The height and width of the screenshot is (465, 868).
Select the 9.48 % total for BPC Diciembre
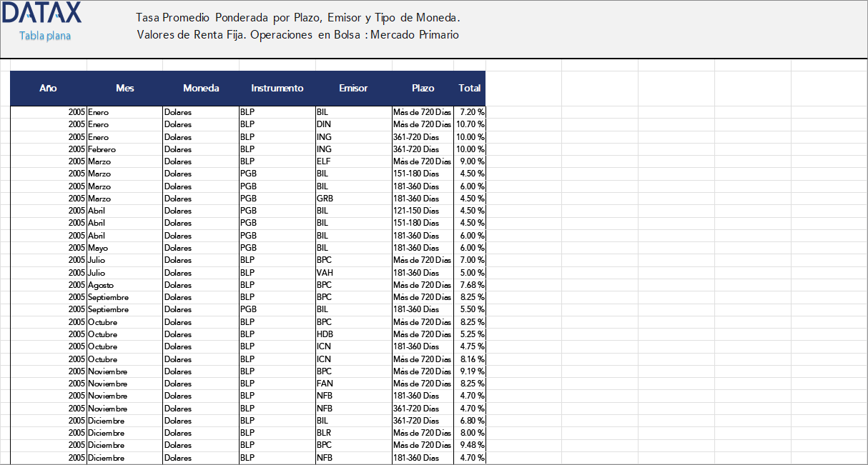coord(469,445)
